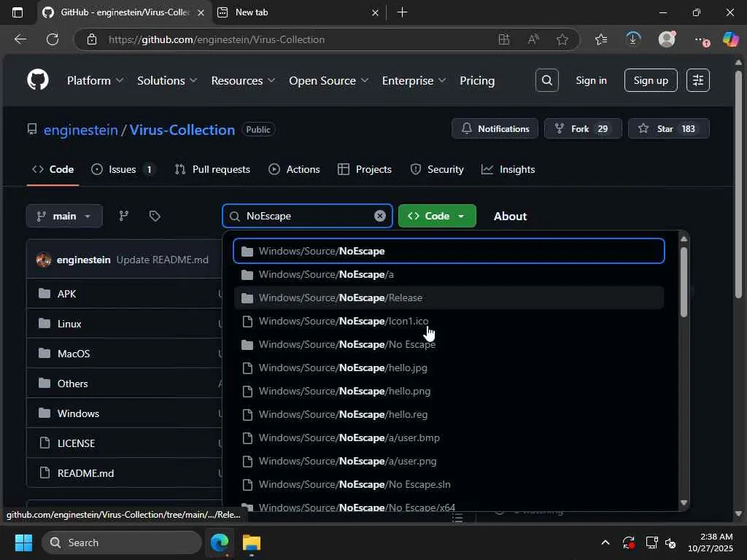The width and height of the screenshot is (747, 560).
Task: Click the Sign in link
Action: point(591,80)
